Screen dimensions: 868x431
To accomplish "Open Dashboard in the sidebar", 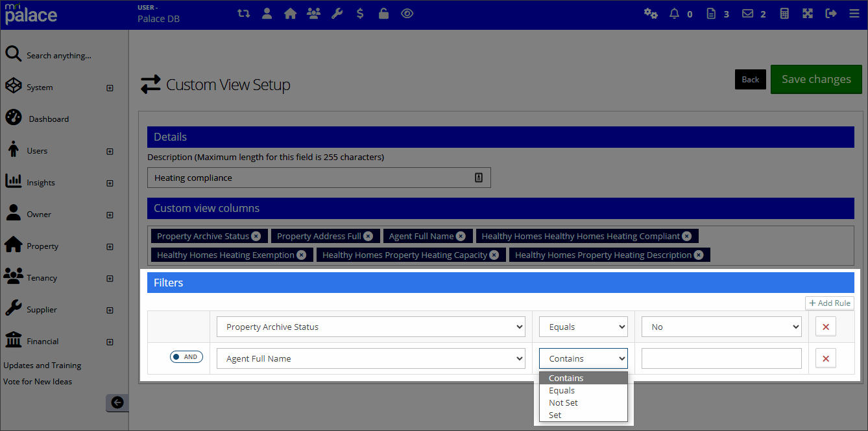I will tap(49, 119).
